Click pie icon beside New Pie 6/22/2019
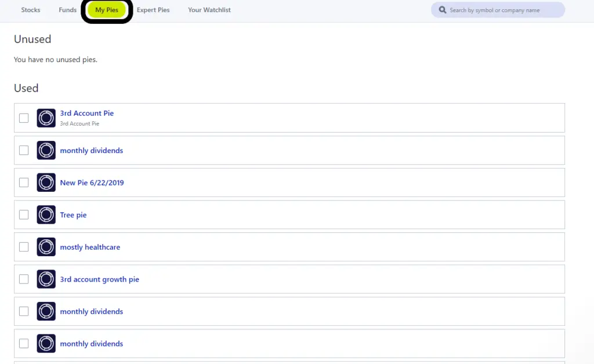This screenshot has width=594, height=364. point(46,183)
